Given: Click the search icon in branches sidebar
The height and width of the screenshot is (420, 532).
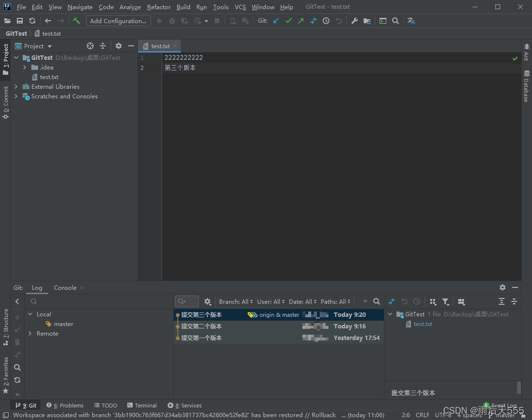Looking at the screenshot, I should pyautogui.click(x=17, y=367).
